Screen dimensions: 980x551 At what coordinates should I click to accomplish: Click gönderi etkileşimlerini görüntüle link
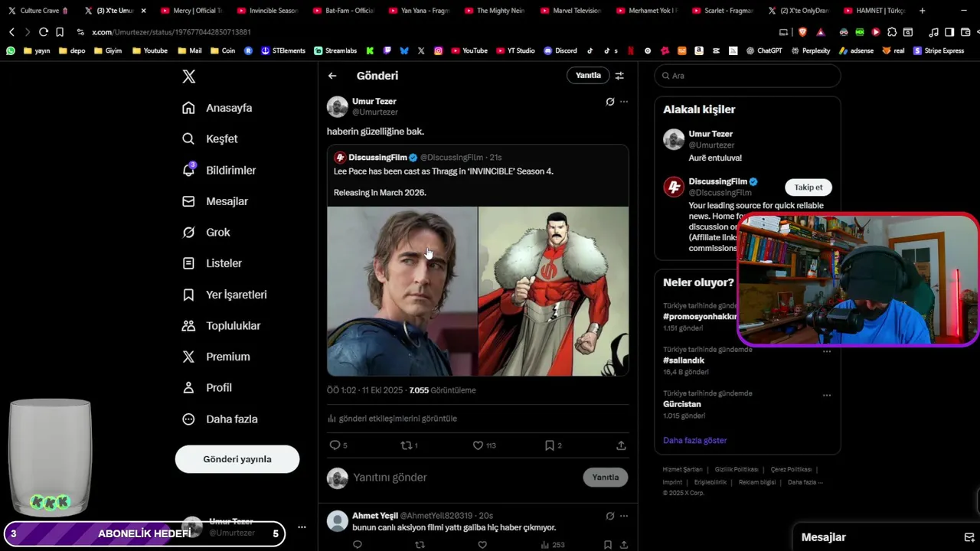pos(392,419)
